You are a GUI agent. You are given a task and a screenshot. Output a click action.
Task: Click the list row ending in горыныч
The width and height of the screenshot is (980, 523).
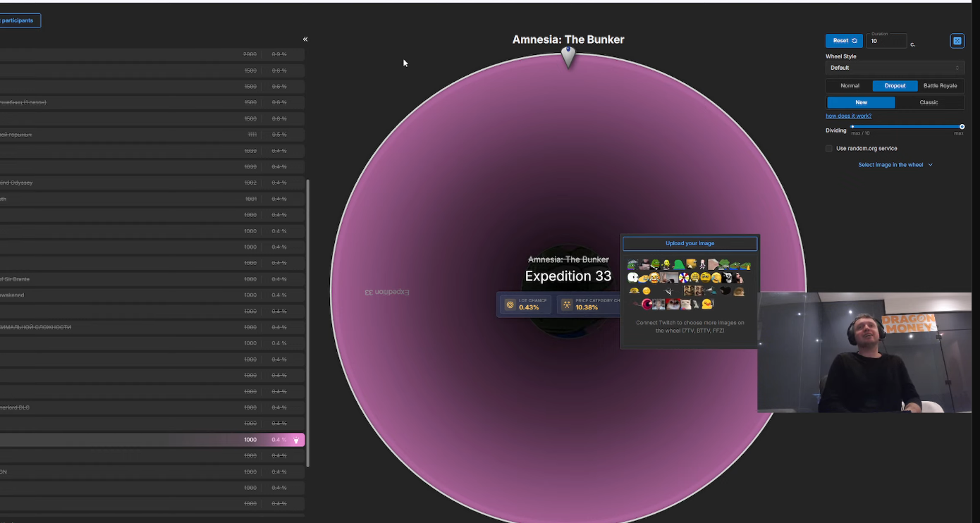pos(152,135)
